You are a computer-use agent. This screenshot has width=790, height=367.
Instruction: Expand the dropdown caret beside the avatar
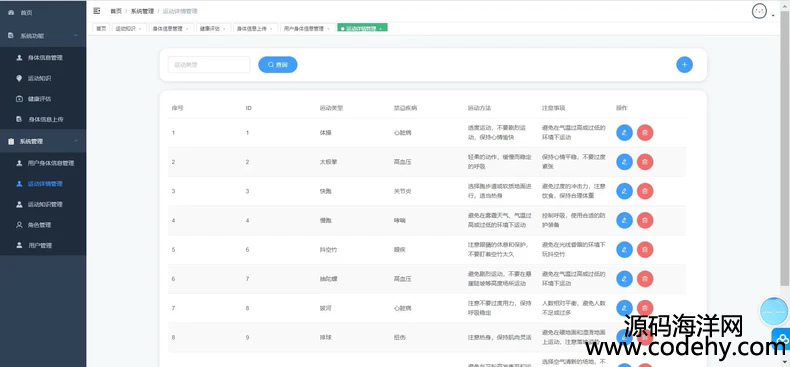pos(773,15)
